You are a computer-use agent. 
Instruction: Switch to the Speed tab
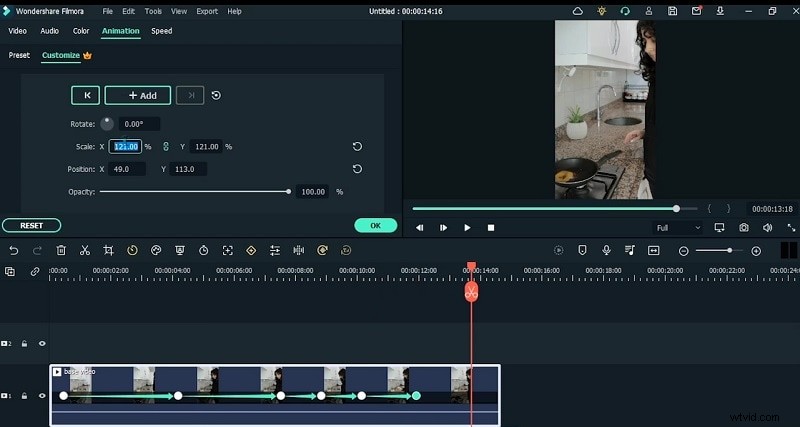[x=161, y=31]
